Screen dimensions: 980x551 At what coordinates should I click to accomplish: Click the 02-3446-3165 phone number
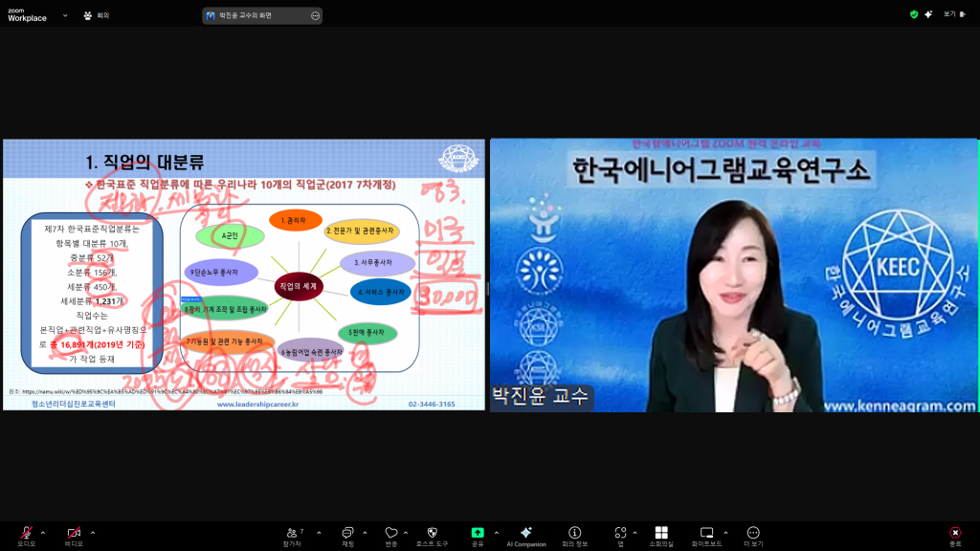click(432, 405)
